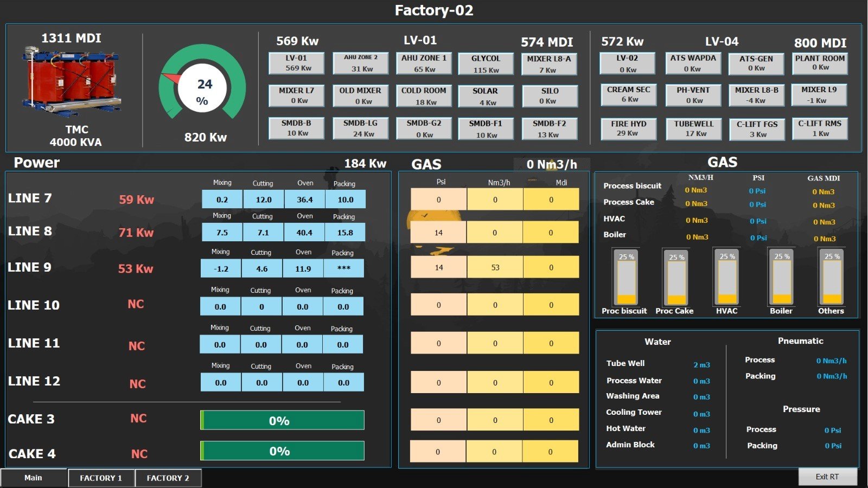Click LINE 8 Packing value 15.8
The height and width of the screenshot is (488, 868).
(x=345, y=232)
